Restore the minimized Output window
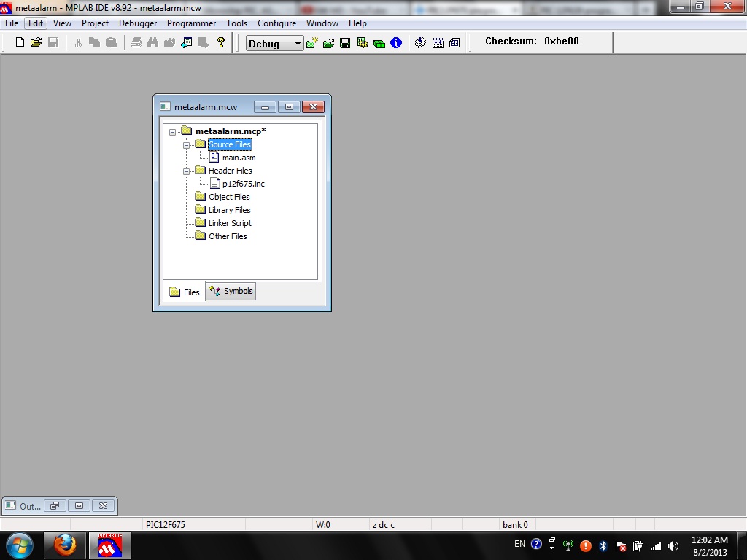Screen dimensions: 747x560 tap(55, 506)
